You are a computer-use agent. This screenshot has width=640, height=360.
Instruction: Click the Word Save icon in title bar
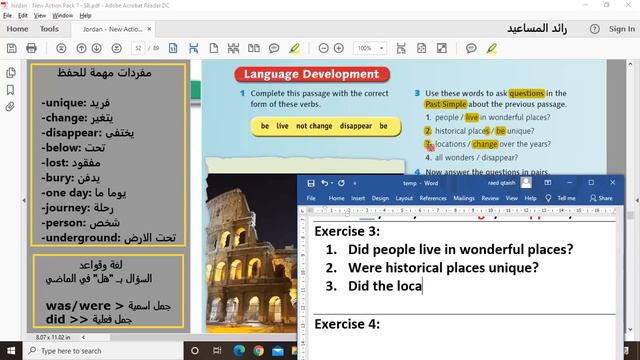pyautogui.click(x=311, y=183)
